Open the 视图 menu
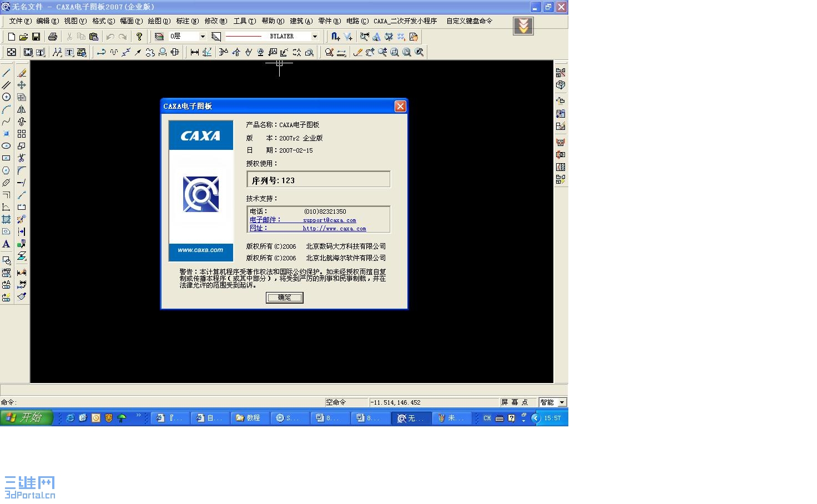Viewport: 817px width, 504px height. click(75, 21)
